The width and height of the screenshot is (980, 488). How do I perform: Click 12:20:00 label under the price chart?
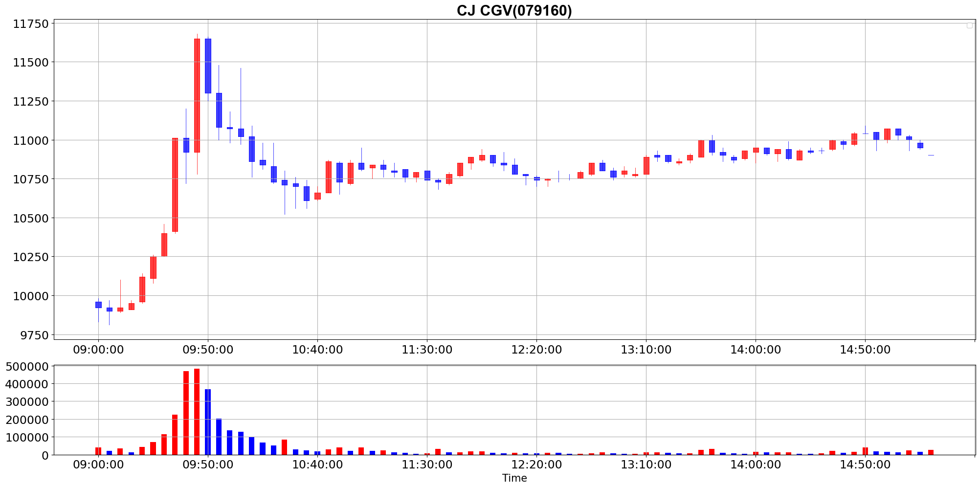click(536, 350)
